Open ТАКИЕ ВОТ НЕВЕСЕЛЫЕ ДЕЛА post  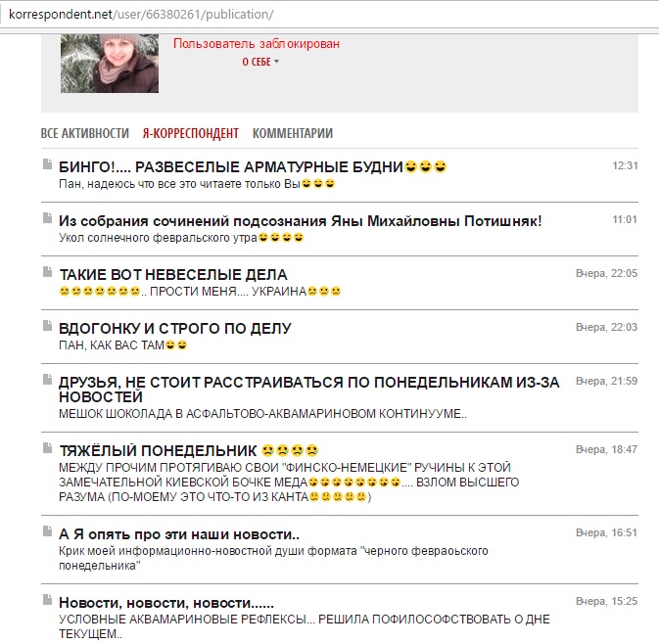173,275
